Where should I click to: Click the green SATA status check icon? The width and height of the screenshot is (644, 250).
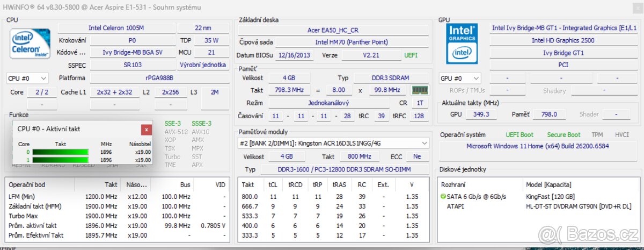point(442,197)
